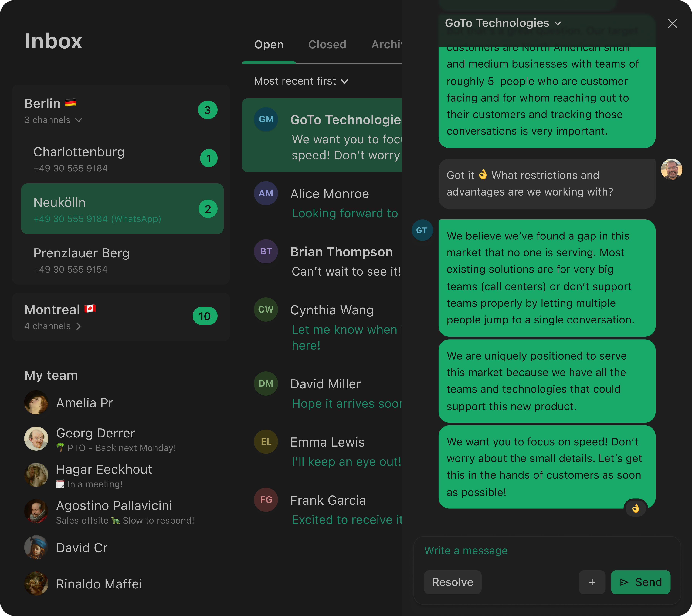692x616 pixels.
Task: Click Frank Garcia's FG avatar
Action: click(266, 500)
